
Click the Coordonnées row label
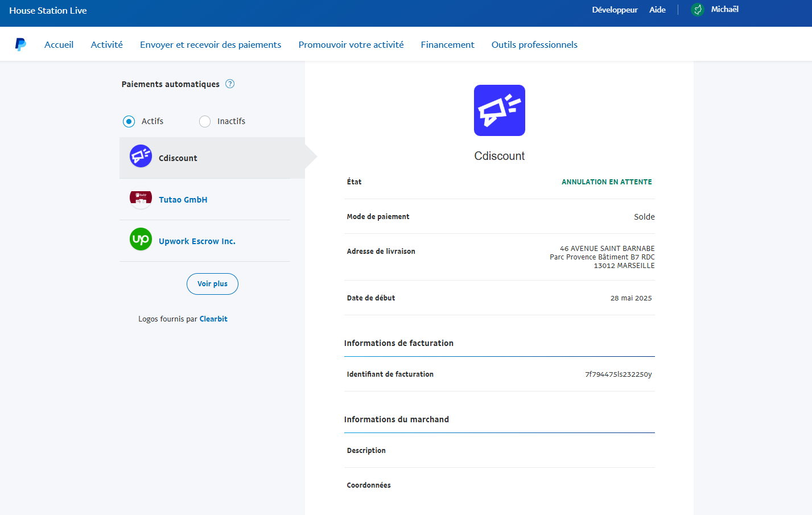(x=369, y=485)
